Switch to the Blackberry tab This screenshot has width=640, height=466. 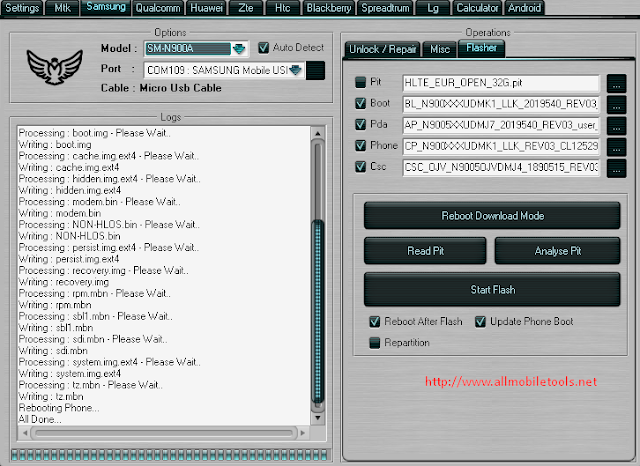coord(329,8)
